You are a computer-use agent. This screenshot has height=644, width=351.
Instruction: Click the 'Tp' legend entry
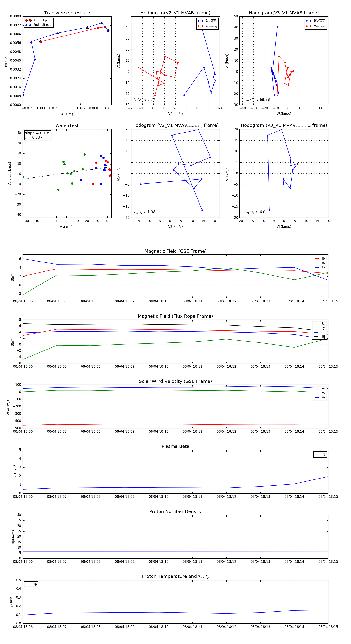[31, 584]
